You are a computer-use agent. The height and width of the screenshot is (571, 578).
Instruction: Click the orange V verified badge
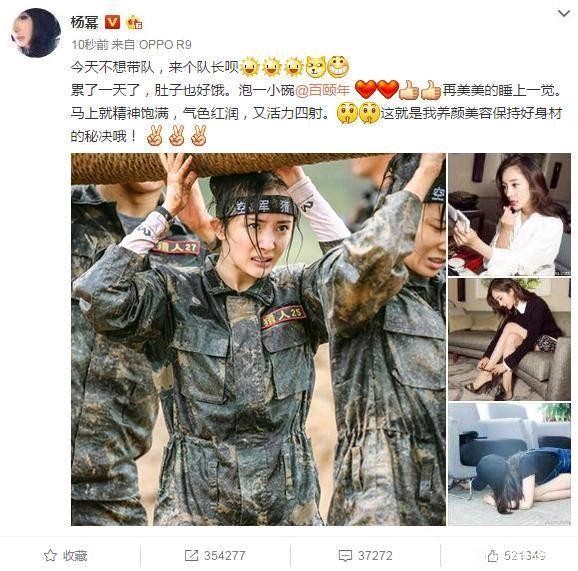(112, 22)
